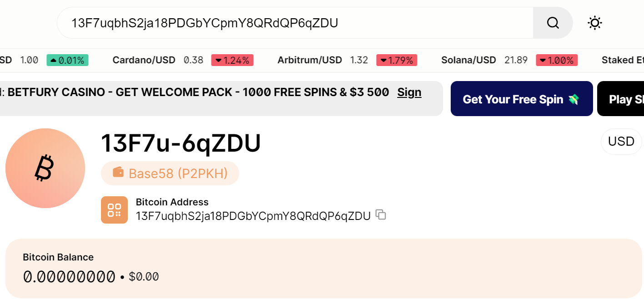Copy the Bitcoin address using copy icon
Viewport: 644px width, 301px height.
click(x=380, y=215)
